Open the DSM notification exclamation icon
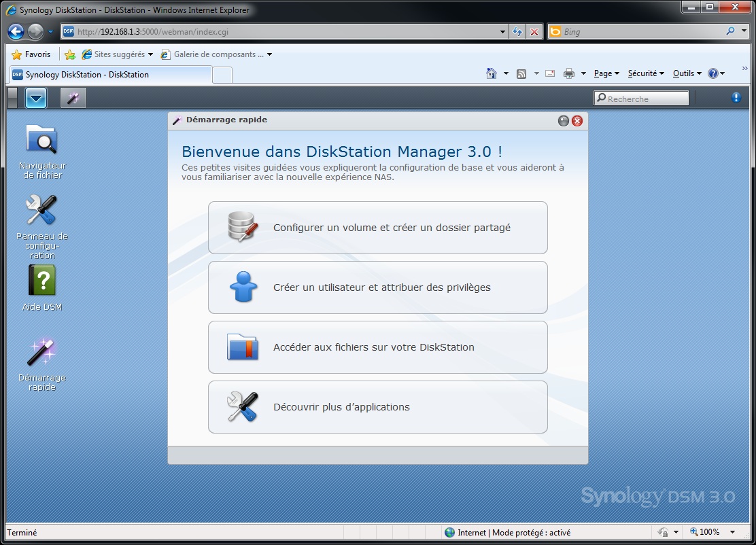Viewport: 756px width, 545px height. pyautogui.click(x=736, y=98)
